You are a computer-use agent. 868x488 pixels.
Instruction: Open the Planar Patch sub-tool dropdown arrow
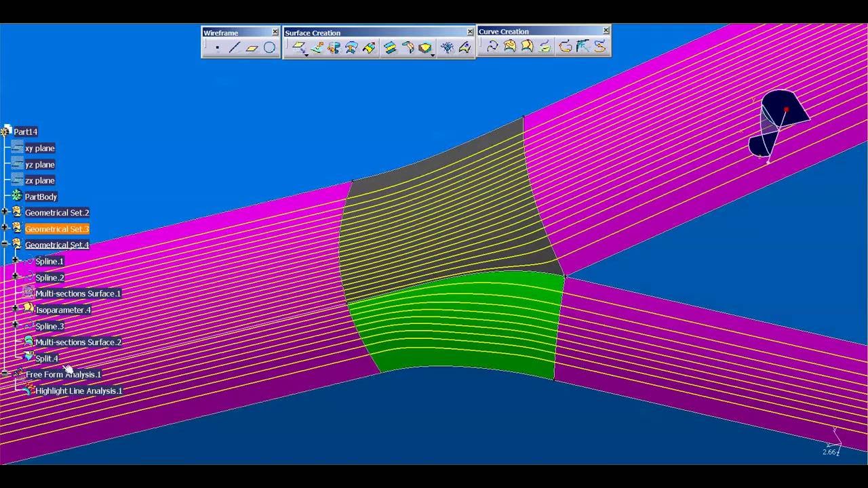[307, 54]
